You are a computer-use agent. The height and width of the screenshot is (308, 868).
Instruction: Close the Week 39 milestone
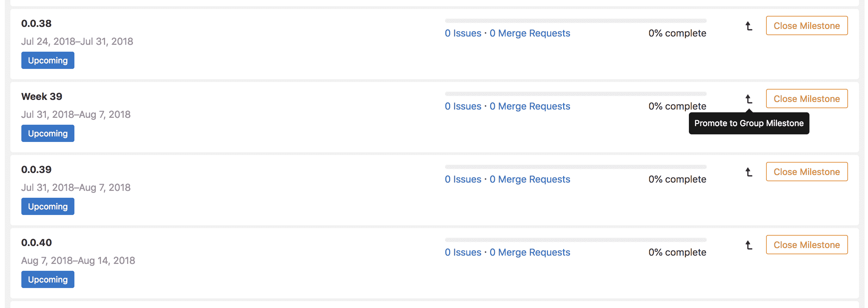(x=807, y=99)
